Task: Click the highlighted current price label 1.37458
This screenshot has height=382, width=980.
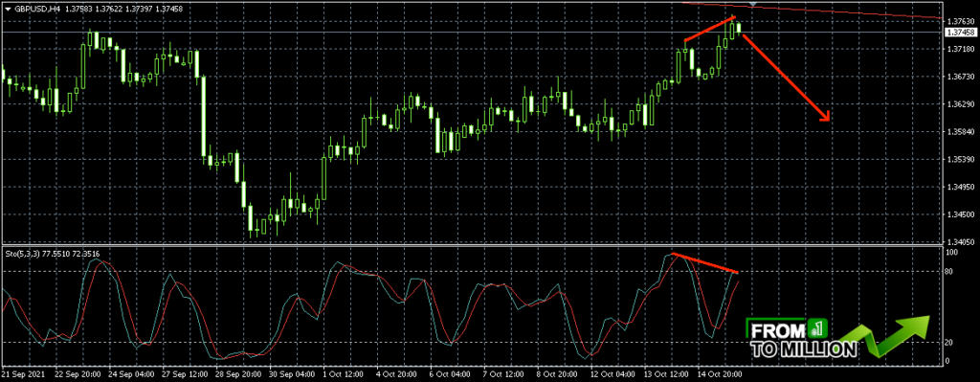Action: point(961,32)
